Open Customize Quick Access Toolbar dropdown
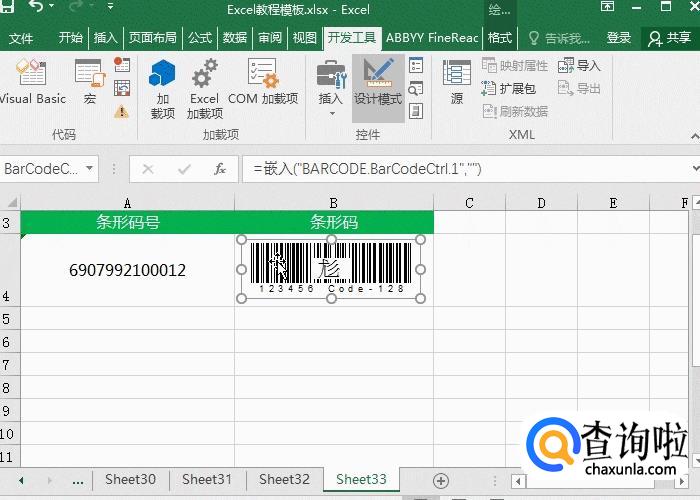Image resolution: width=700 pixels, height=500 pixels. pos(110,7)
